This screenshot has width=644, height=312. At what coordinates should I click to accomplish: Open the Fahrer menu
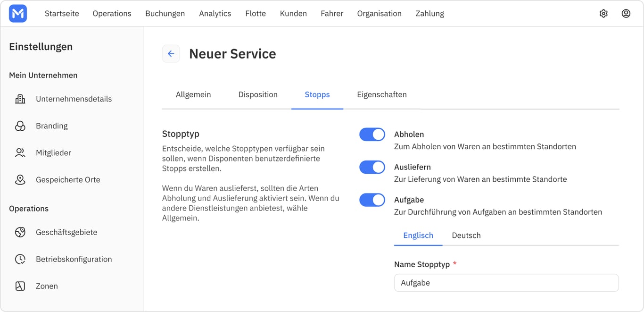click(x=332, y=14)
